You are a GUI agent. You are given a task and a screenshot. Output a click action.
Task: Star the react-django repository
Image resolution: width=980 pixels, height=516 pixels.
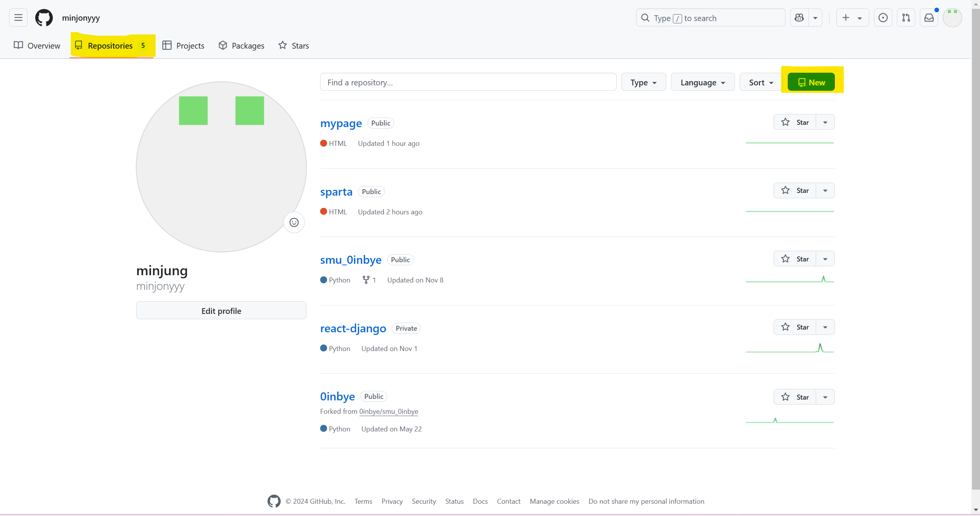coord(795,327)
